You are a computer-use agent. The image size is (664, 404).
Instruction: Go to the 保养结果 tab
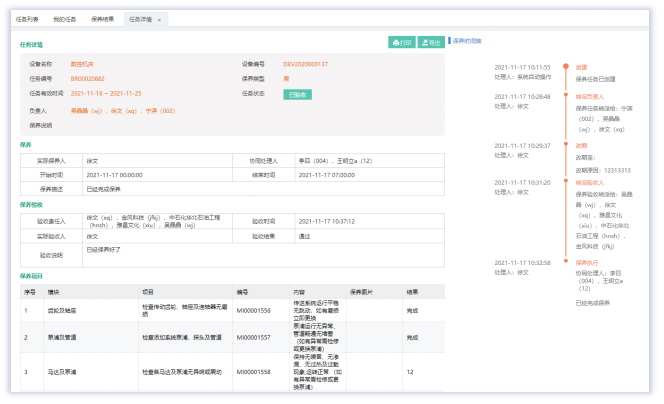point(103,19)
